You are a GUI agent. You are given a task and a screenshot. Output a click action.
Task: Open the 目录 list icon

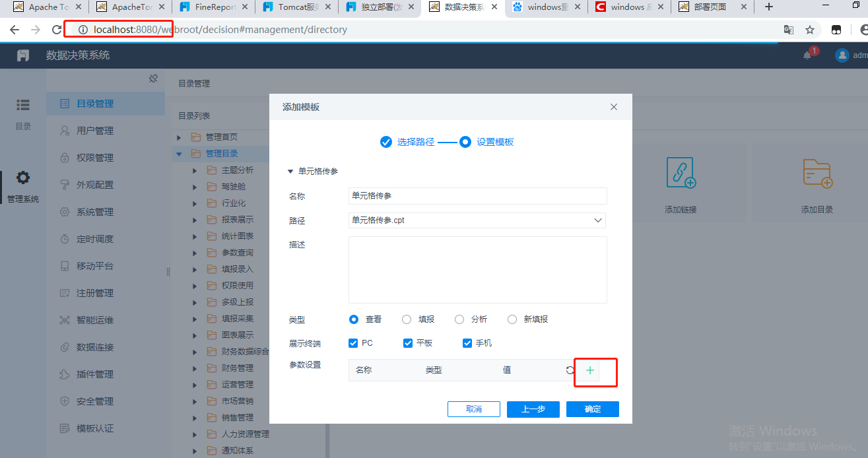[x=23, y=105]
